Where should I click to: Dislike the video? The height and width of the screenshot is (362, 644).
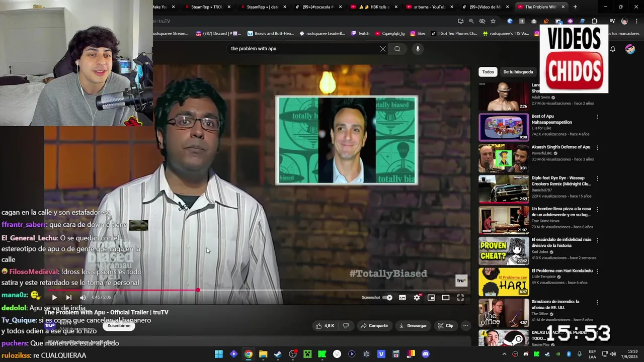(x=346, y=326)
